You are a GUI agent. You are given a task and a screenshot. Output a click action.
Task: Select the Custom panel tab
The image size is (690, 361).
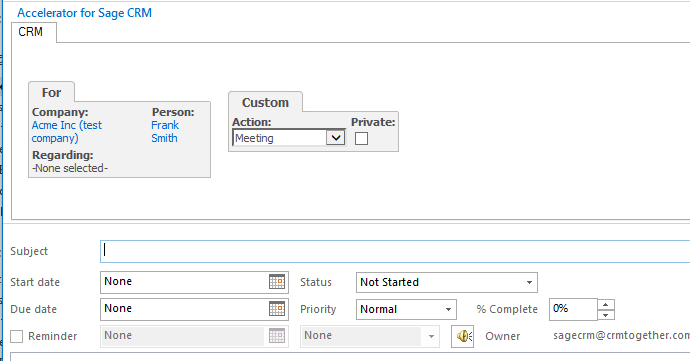click(x=265, y=102)
